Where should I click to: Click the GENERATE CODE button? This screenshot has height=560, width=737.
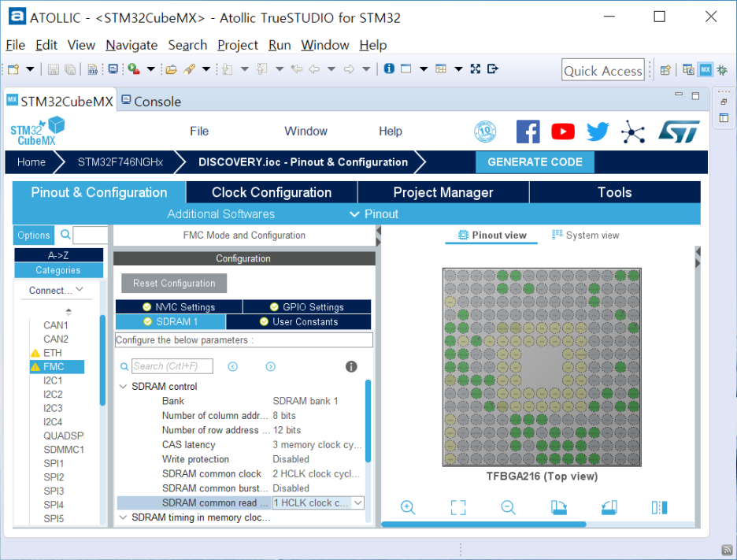tap(535, 162)
